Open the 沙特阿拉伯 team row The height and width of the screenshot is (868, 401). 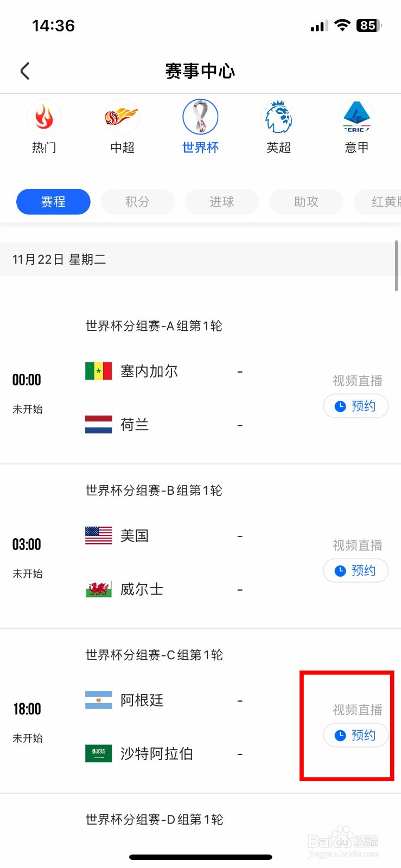point(164,754)
